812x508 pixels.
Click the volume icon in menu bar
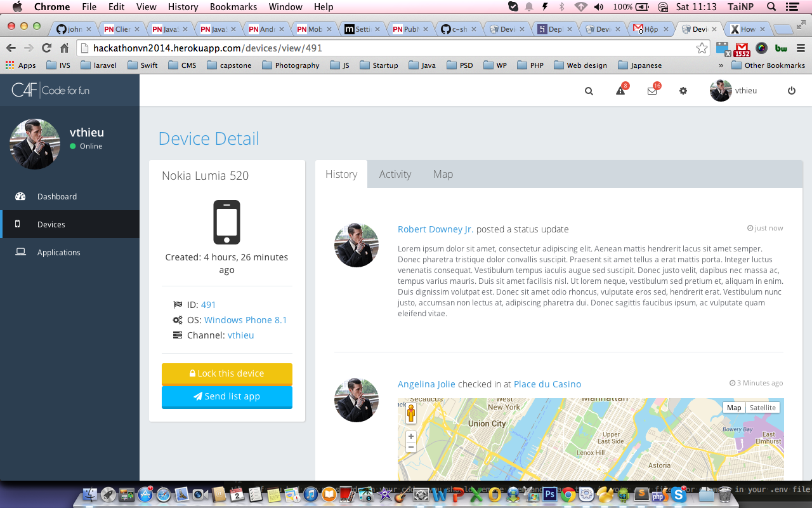599,7
